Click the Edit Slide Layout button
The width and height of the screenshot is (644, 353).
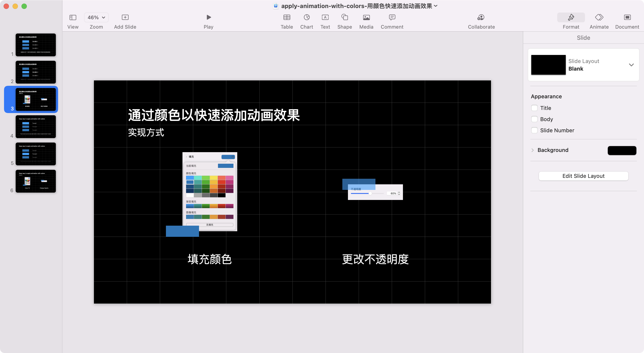pyautogui.click(x=583, y=176)
